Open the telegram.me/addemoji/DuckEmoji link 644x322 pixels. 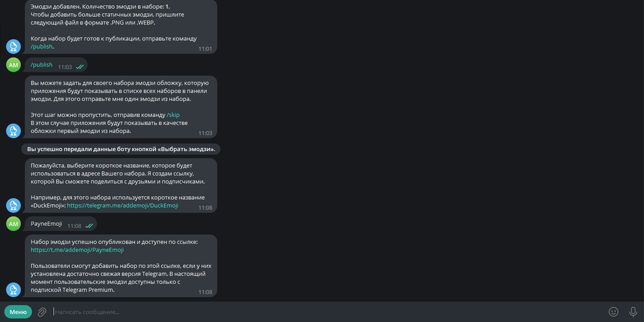click(122, 206)
